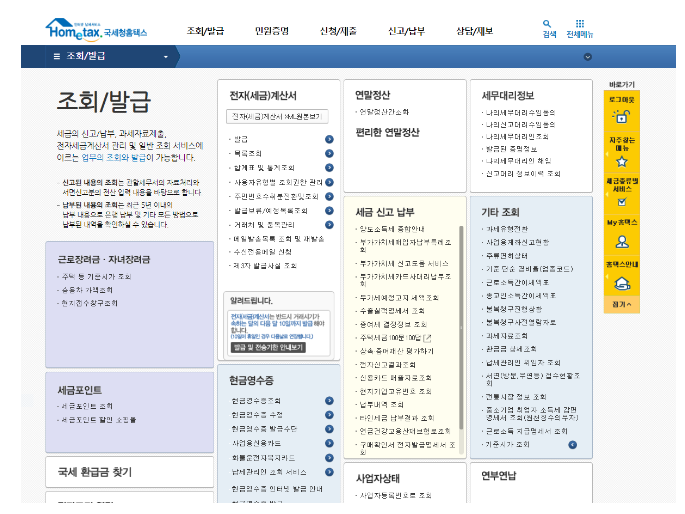Viewport: 685px width, 514px height.
Task: Click arrow icon next to 목록조회
Action: [x=329, y=153]
